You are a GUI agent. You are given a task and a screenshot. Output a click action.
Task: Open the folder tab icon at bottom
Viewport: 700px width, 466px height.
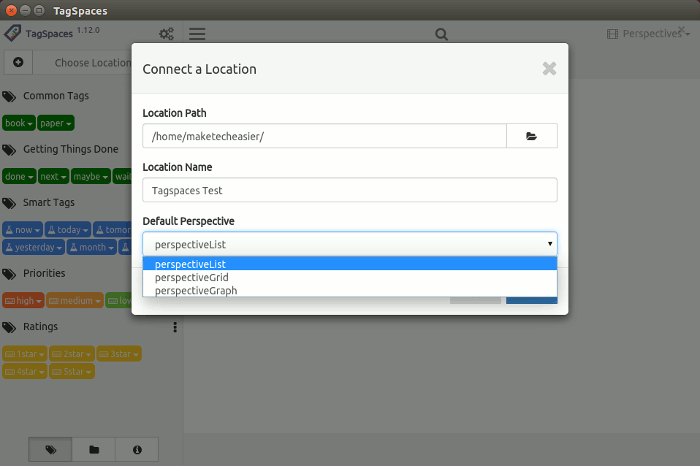coord(94,449)
